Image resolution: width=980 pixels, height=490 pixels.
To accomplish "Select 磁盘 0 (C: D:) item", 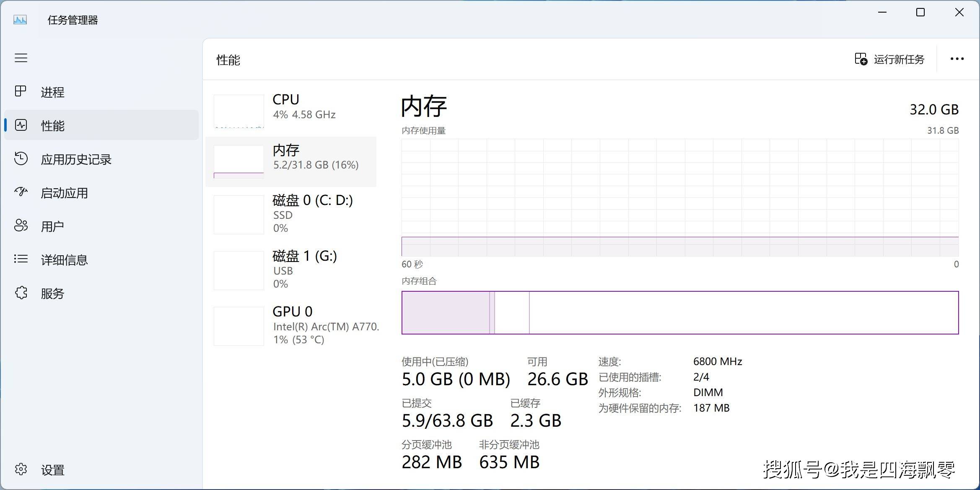I will 291,214.
